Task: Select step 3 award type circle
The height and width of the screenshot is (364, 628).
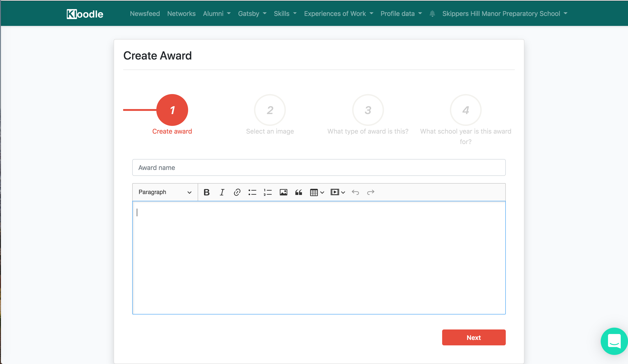Action: (368, 110)
